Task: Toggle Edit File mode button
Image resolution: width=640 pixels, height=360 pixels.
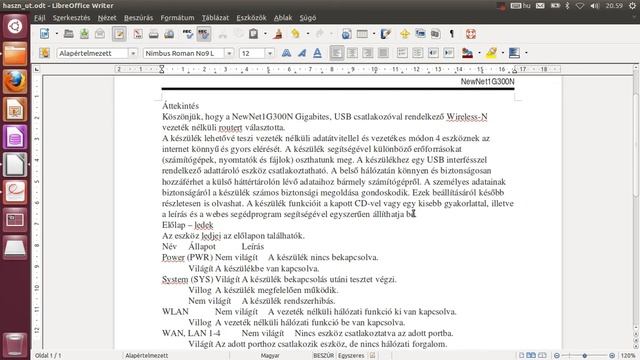Action: coord(119,34)
